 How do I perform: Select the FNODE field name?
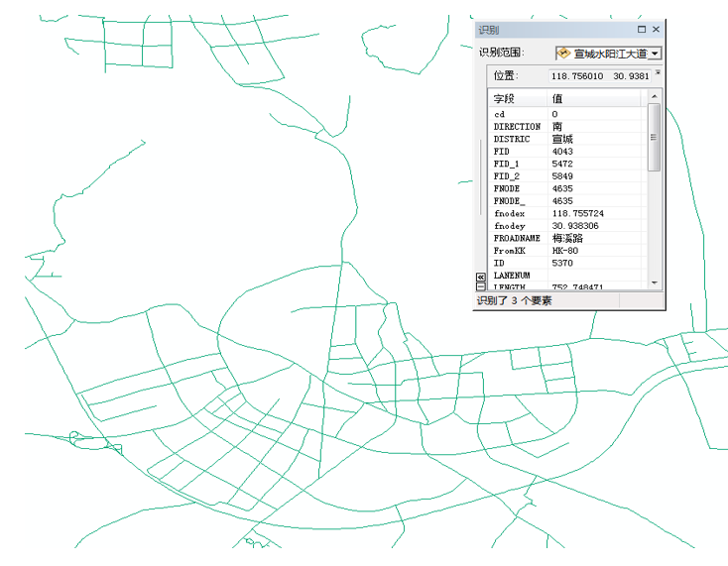pos(507,188)
